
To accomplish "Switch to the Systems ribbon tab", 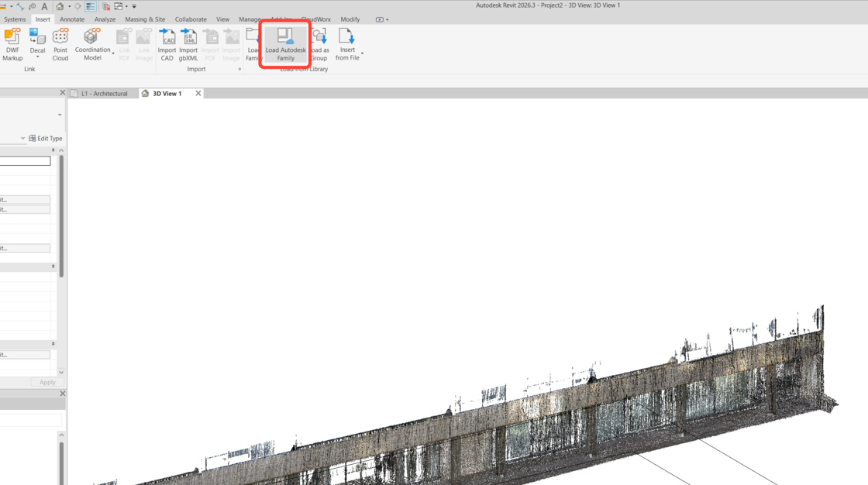I will tap(15, 19).
